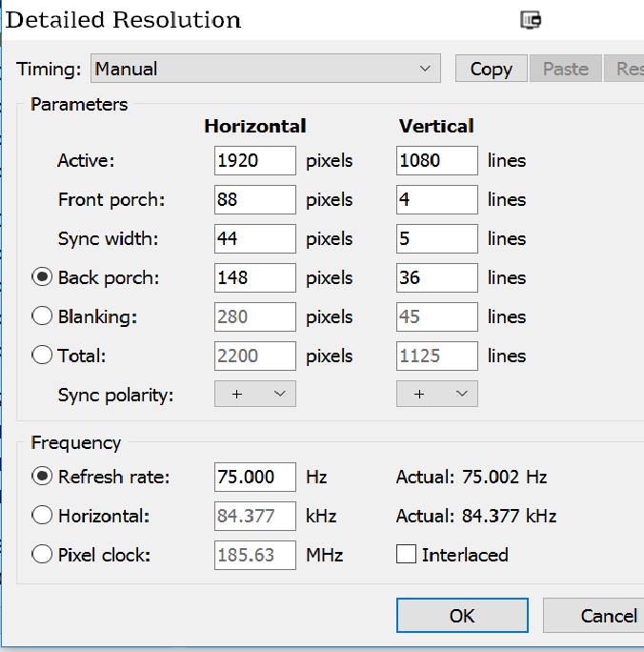The height and width of the screenshot is (652, 644).
Task: Select the Refresh rate radio button
Action: (42, 477)
